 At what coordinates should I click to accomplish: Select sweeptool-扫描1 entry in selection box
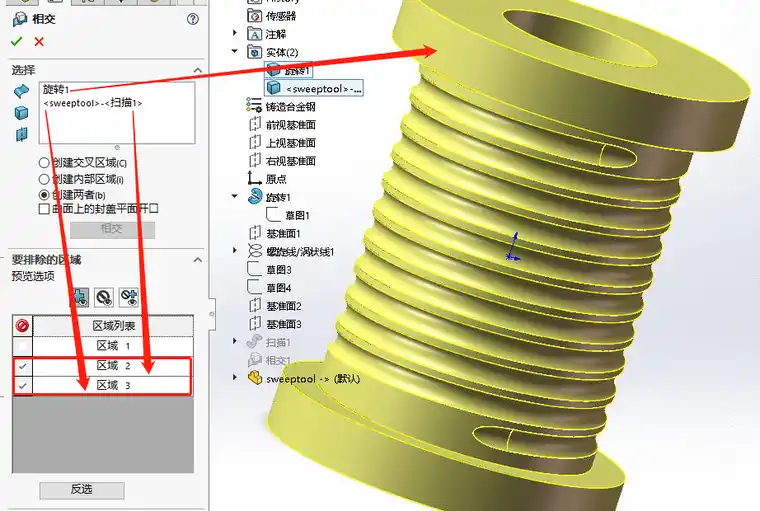pos(93,103)
